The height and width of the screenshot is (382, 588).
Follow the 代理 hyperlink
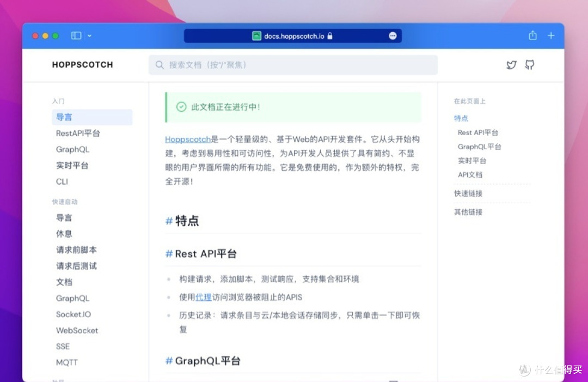(204, 297)
